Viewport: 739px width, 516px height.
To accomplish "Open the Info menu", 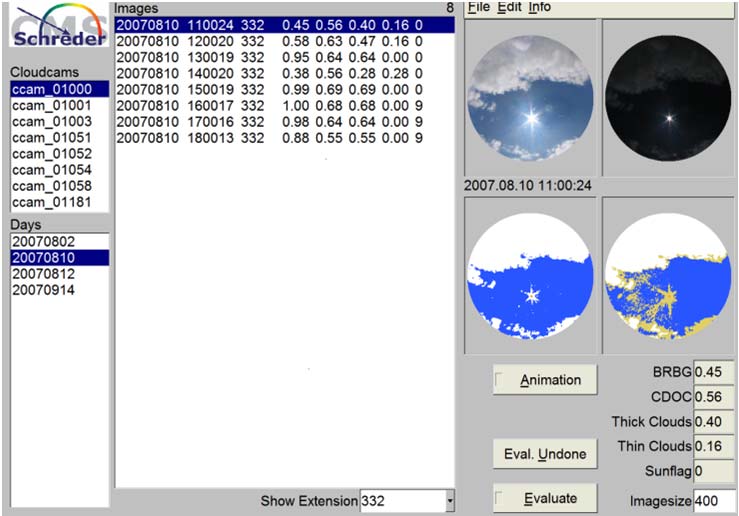I will pyautogui.click(x=539, y=7).
